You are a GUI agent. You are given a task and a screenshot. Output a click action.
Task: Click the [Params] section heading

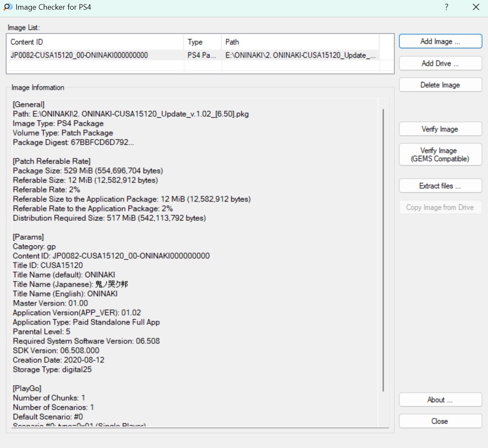coord(28,237)
